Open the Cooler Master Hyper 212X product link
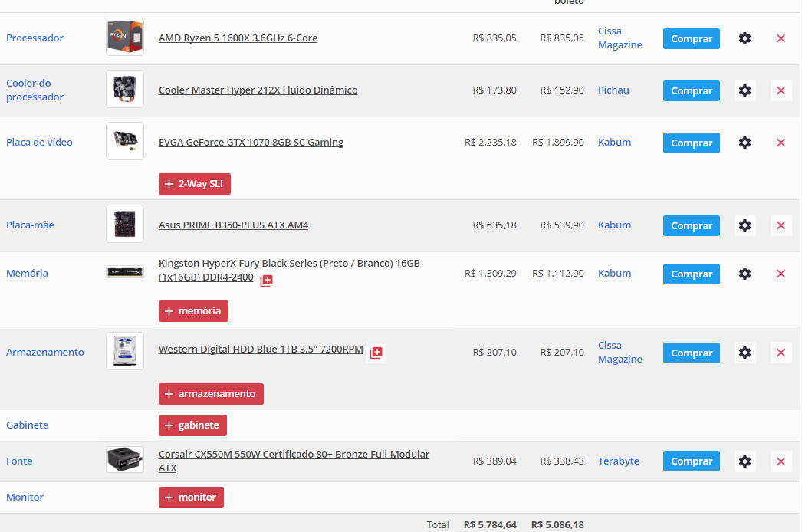802x532 pixels. tap(258, 90)
